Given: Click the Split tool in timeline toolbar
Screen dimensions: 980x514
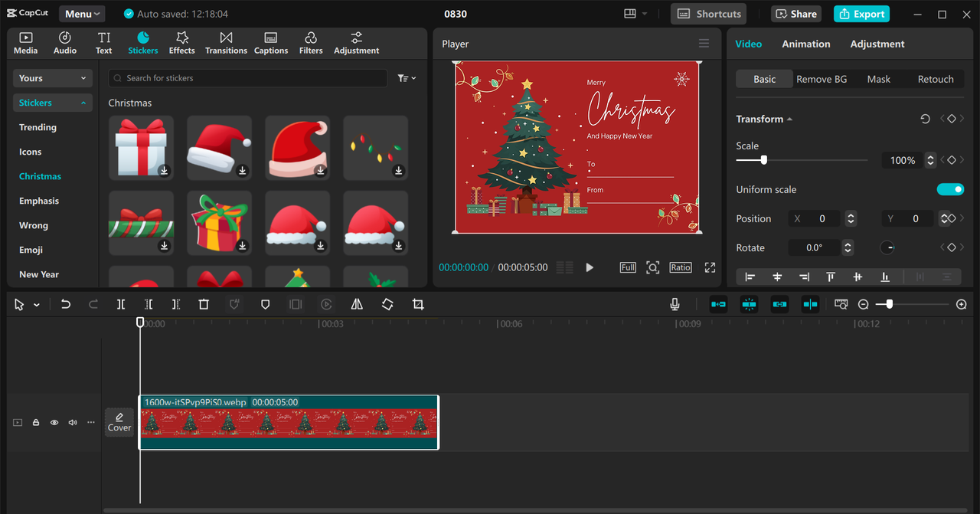Looking at the screenshot, I should pyautogui.click(x=121, y=304).
